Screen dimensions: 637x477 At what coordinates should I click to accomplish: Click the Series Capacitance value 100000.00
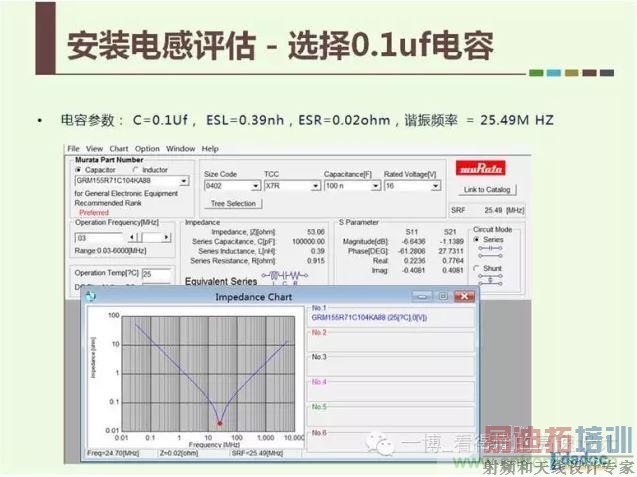click(308, 241)
